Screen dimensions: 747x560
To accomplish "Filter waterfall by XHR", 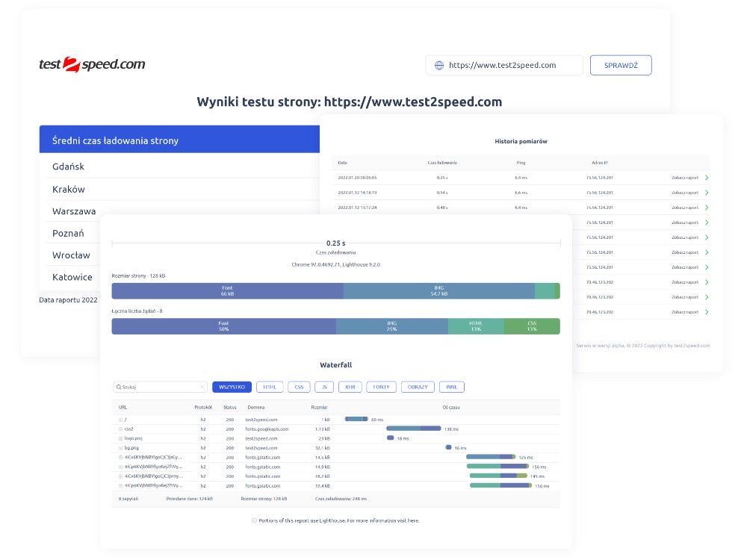I will pos(350,387).
